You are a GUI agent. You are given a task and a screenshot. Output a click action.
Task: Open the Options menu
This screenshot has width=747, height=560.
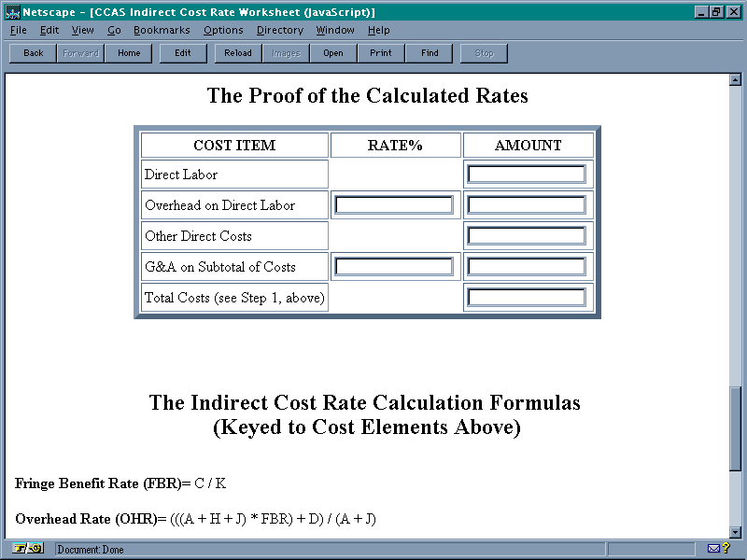pyautogui.click(x=223, y=30)
